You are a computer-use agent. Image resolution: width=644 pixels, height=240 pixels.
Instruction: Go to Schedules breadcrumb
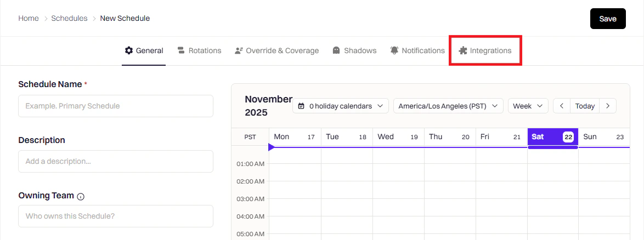pyautogui.click(x=70, y=19)
